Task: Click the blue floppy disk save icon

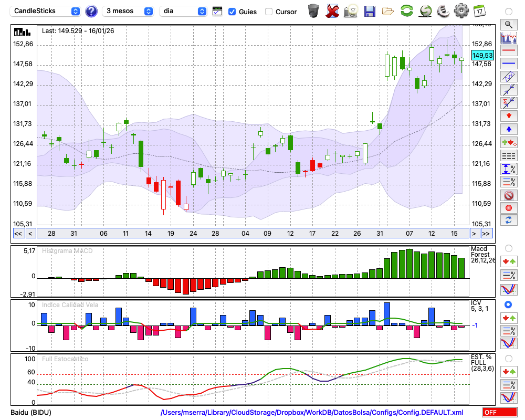Action: click(370, 11)
